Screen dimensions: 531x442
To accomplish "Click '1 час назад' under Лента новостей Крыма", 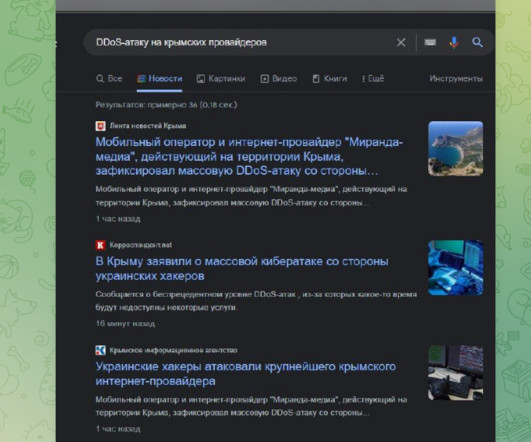I will 118,219.
